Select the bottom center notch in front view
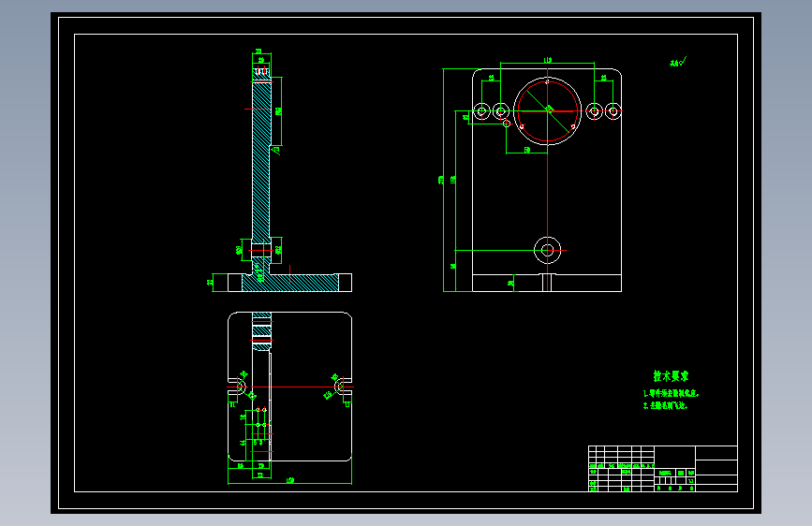This screenshot has width=812, height=526. click(x=547, y=283)
